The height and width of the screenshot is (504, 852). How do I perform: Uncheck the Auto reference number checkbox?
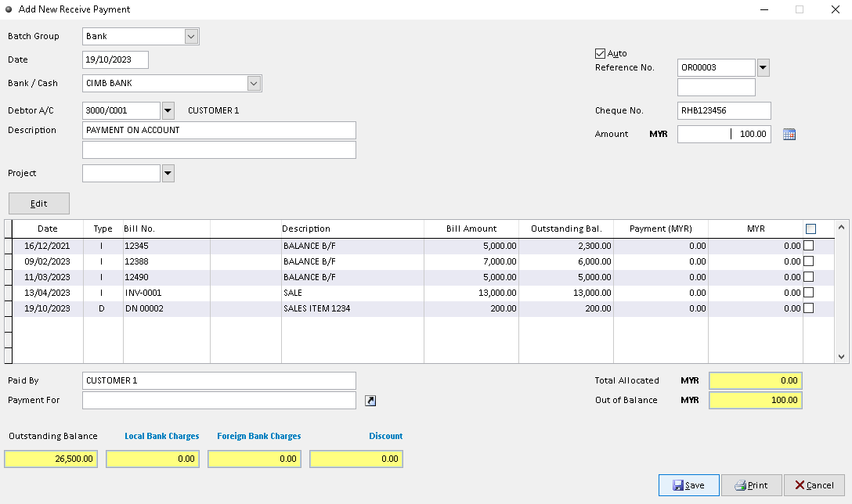tap(600, 53)
